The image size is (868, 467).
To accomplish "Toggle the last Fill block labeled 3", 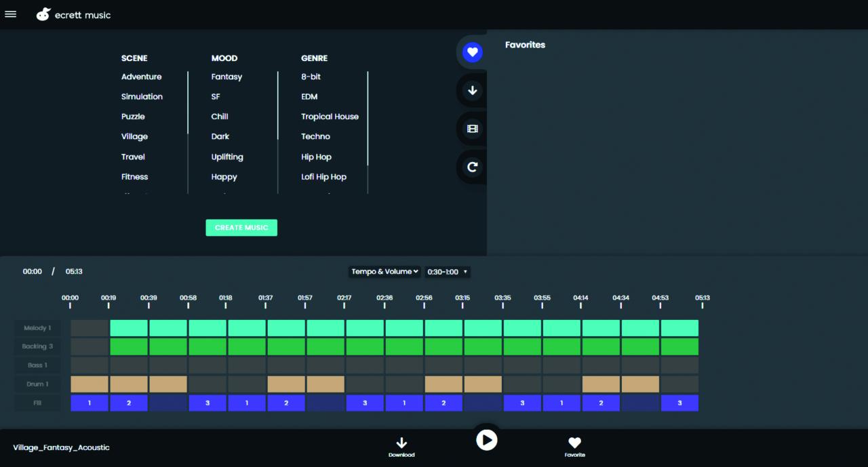I will click(679, 403).
